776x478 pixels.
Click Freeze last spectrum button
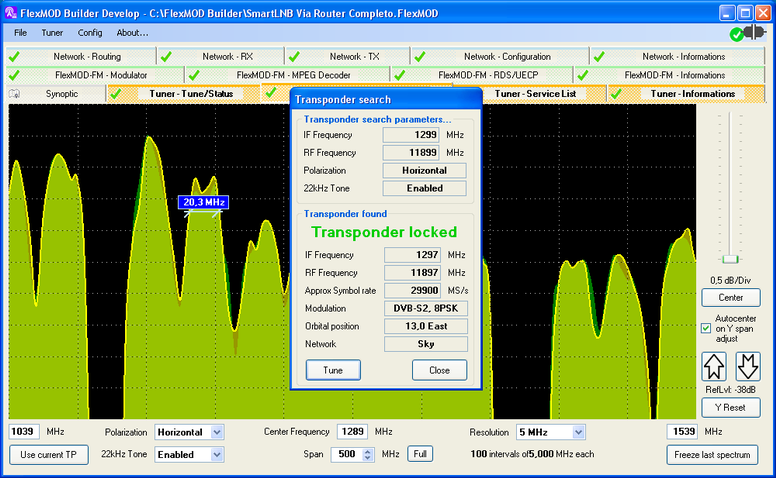712,455
